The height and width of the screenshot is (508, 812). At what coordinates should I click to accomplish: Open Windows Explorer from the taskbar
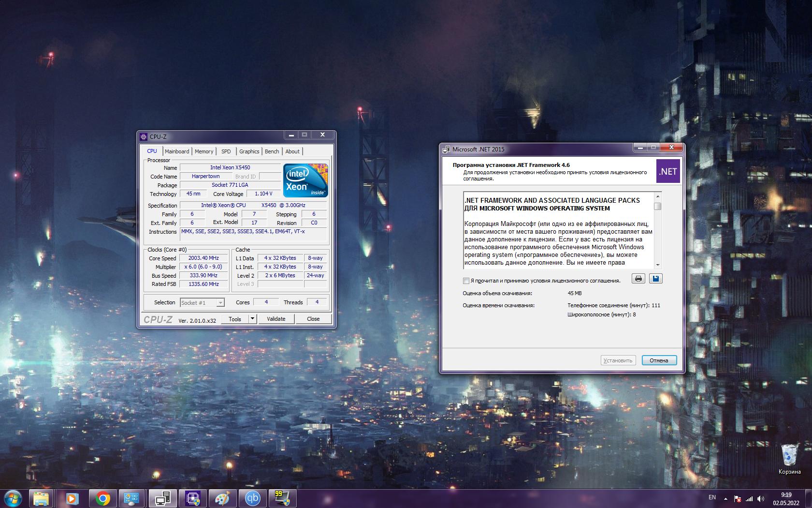(42, 498)
